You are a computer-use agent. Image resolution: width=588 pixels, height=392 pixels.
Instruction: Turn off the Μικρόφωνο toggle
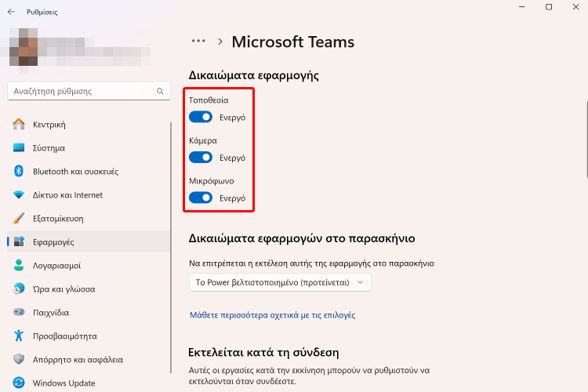201,198
